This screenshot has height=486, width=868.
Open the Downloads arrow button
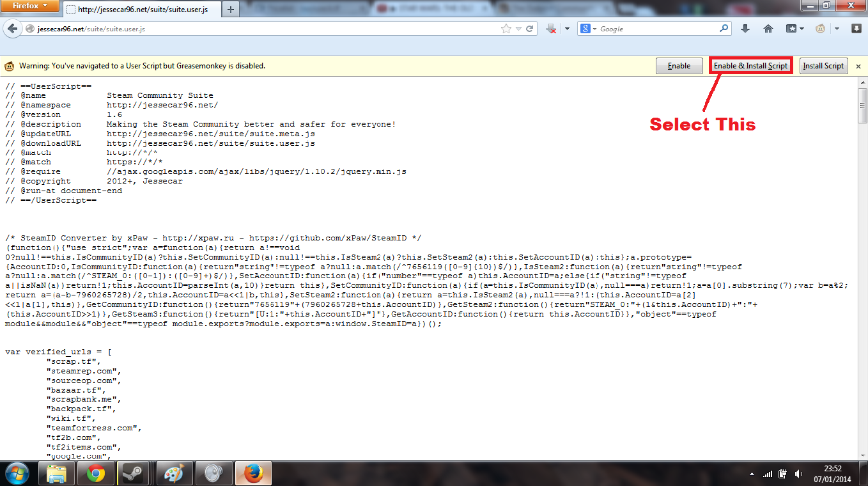tap(745, 29)
